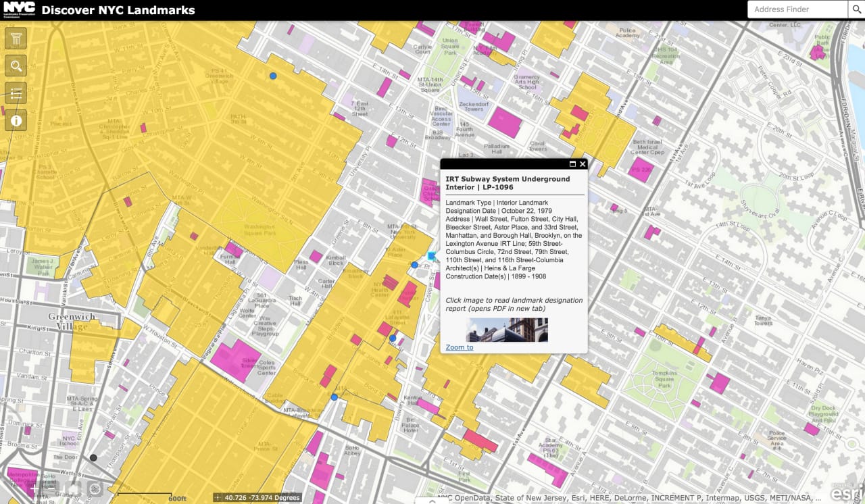Screen dimensions: 865x504
Task: Click the blue dot near 4th Street
Action: point(393,338)
